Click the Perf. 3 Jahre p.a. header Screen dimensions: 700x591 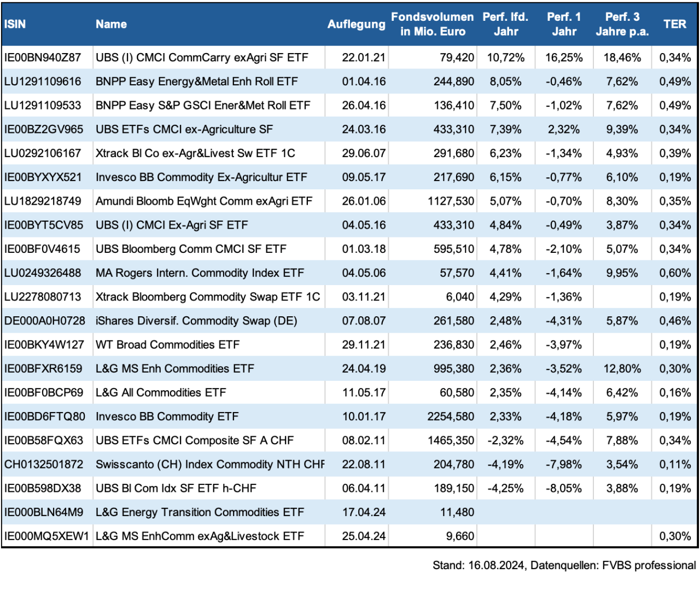622,25
